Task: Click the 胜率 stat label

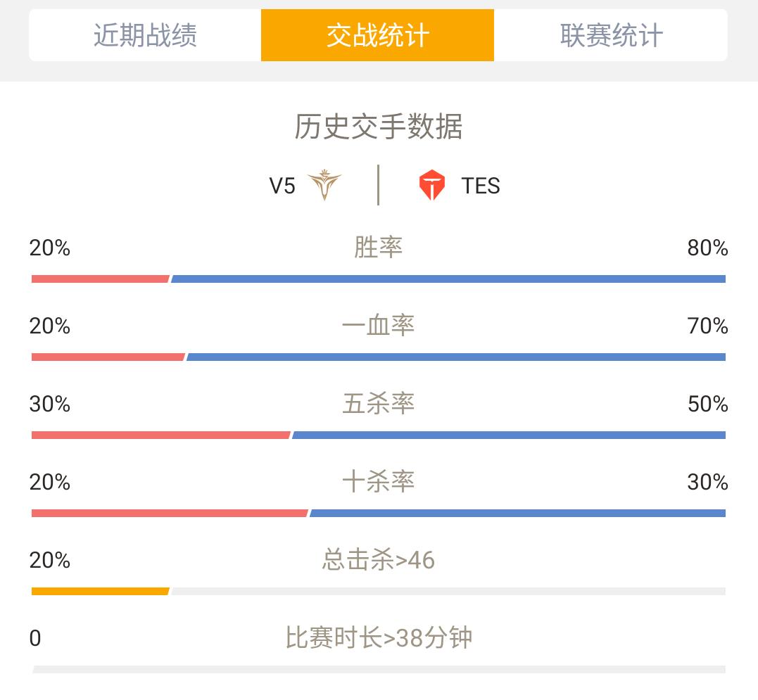Action: click(x=379, y=248)
